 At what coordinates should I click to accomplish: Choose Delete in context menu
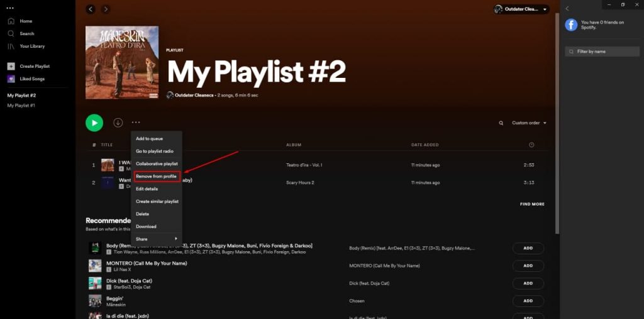click(157, 214)
